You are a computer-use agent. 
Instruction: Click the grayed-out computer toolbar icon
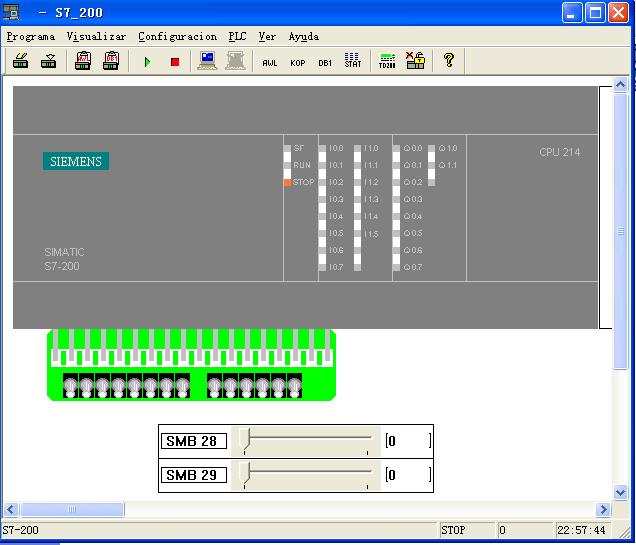click(236, 61)
